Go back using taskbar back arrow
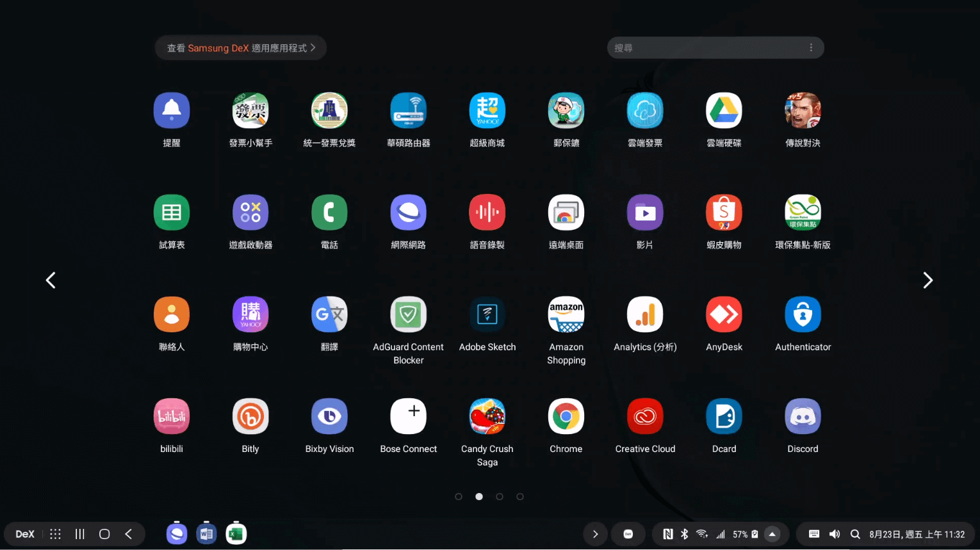The image size is (980, 550). point(129,534)
